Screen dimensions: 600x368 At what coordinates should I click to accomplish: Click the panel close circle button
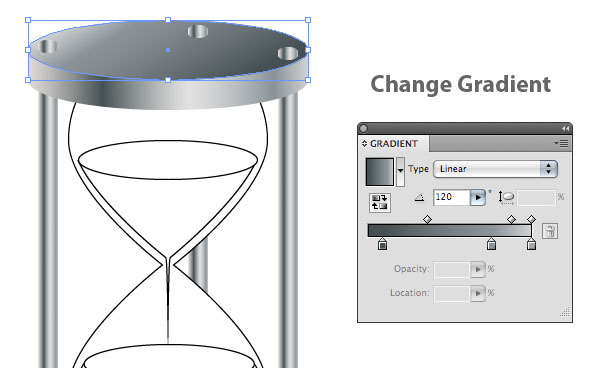pos(364,129)
